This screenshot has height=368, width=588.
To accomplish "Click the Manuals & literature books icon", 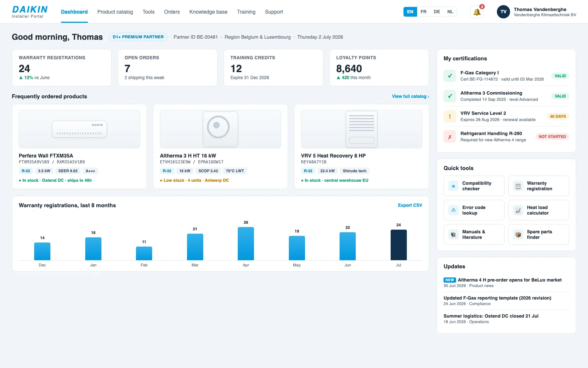I will [x=453, y=234].
